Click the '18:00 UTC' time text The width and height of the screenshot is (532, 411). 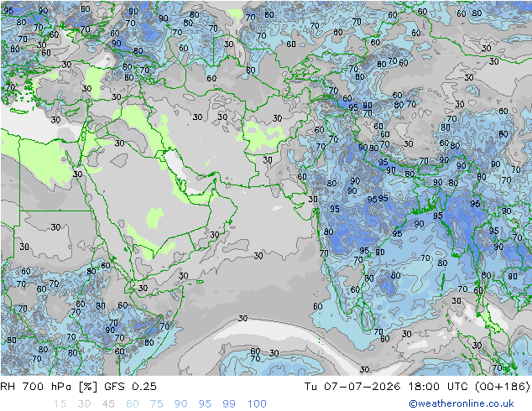(438, 386)
